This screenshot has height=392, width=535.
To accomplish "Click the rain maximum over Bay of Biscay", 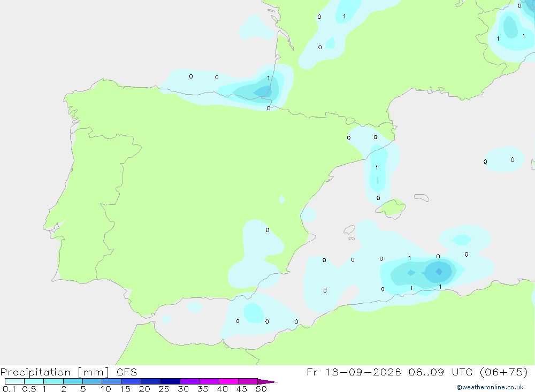I will coord(263,91).
